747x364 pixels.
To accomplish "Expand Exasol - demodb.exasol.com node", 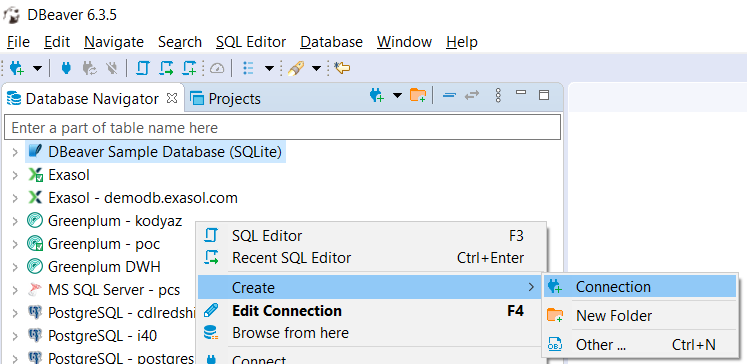I will coord(15,198).
